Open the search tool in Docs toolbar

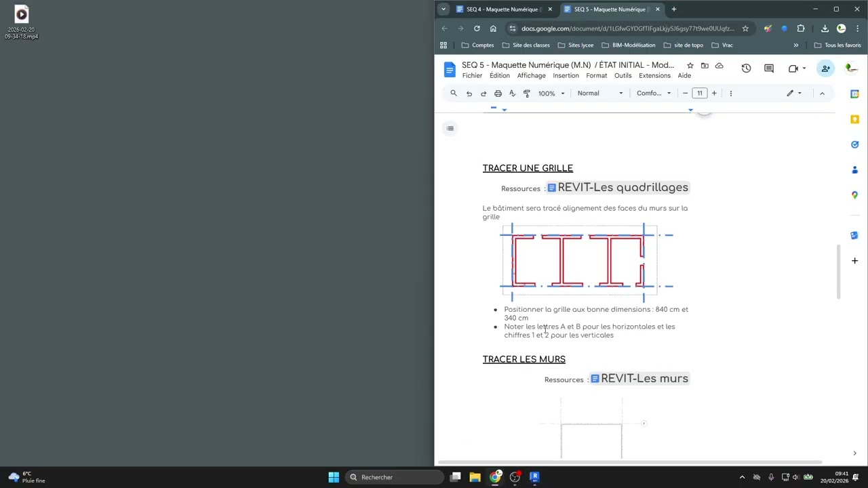(454, 94)
